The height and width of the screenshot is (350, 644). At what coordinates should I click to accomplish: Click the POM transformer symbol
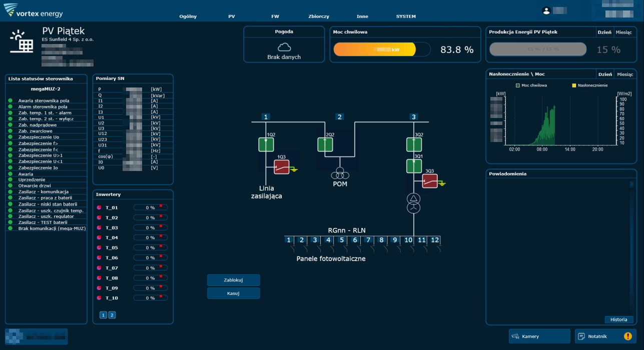pos(340,173)
